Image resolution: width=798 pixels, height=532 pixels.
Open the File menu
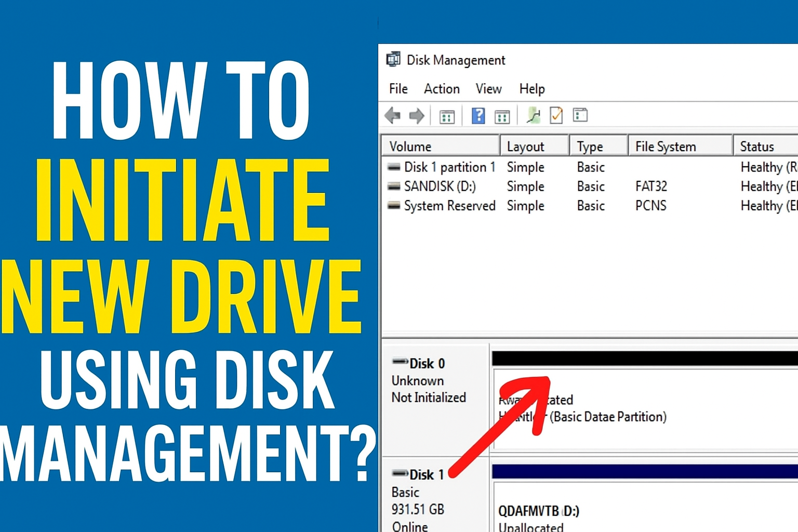pos(397,88)
